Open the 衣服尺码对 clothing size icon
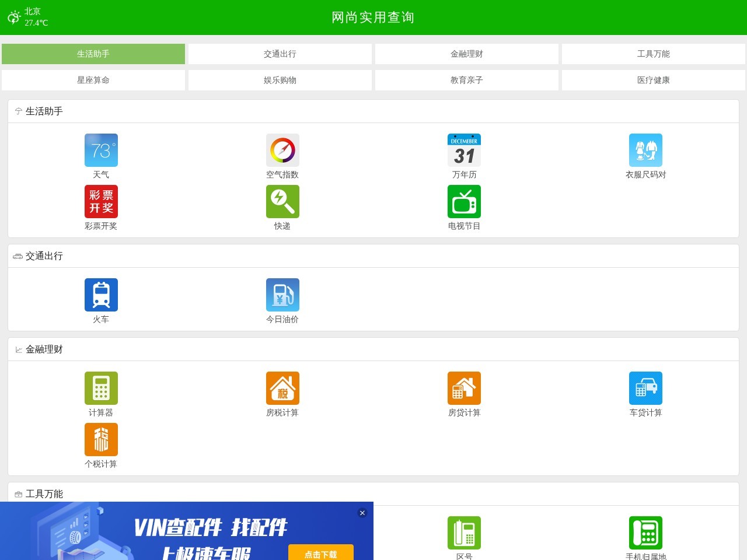747x560 pixels. pos(645,150)
